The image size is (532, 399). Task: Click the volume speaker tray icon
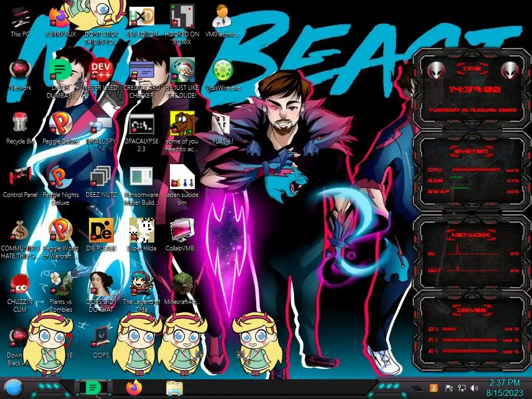(x=474, y=388)
